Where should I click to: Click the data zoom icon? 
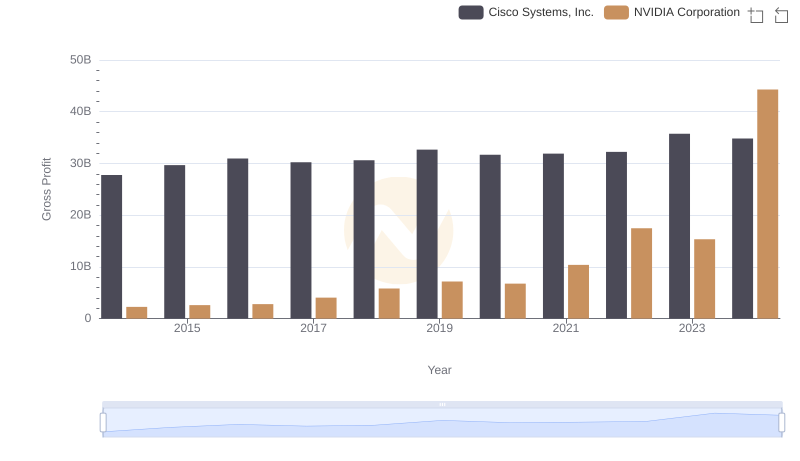tap(756, 15)
